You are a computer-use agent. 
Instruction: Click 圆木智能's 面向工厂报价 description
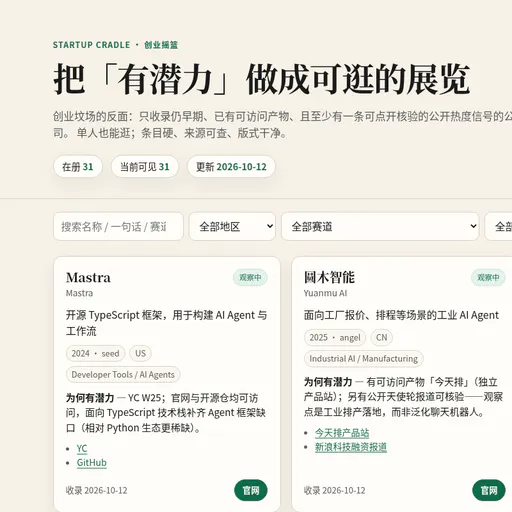point(401,315)
